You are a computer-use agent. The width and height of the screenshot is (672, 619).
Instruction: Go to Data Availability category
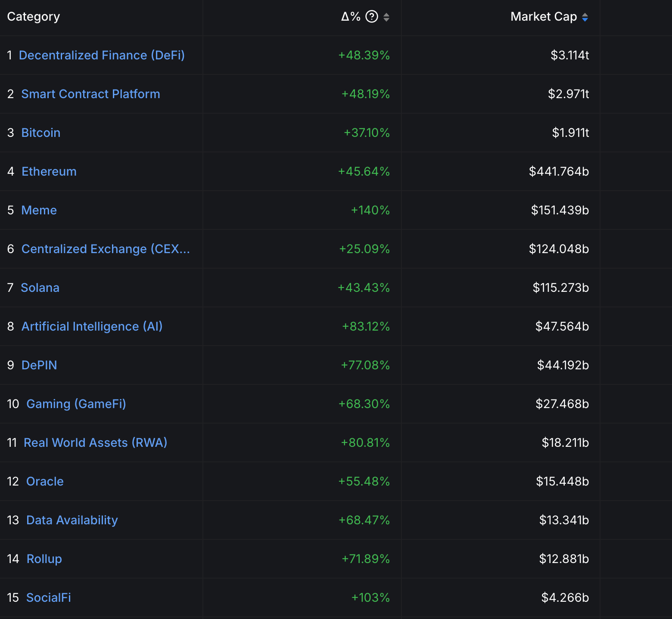pyautogui.click(x=72, y=520)
